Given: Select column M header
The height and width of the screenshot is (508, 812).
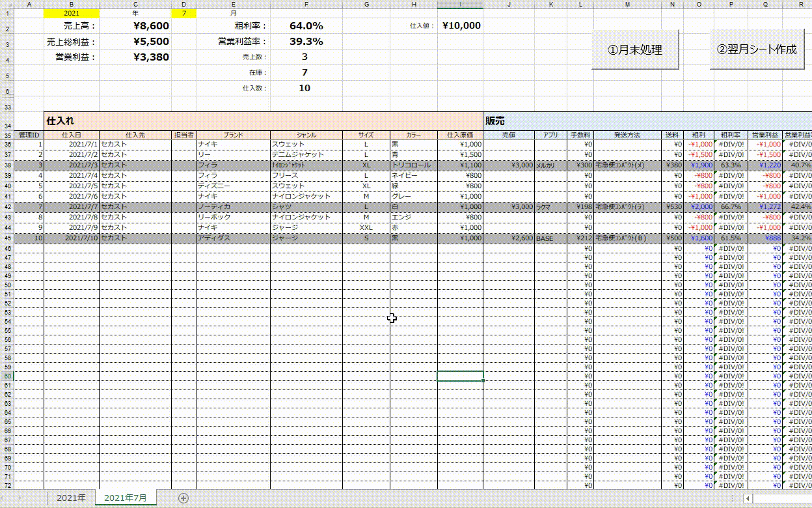Looking at the screenshot, I should (627, 4).
